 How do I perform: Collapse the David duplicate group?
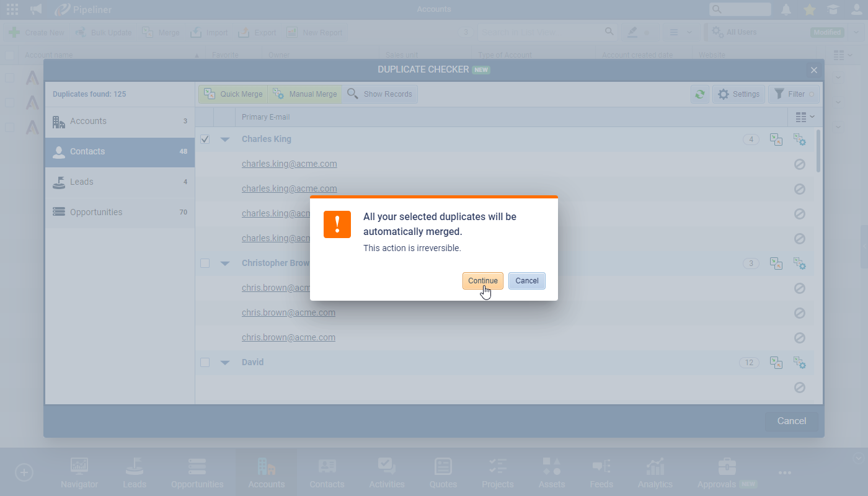pos(225,363)
